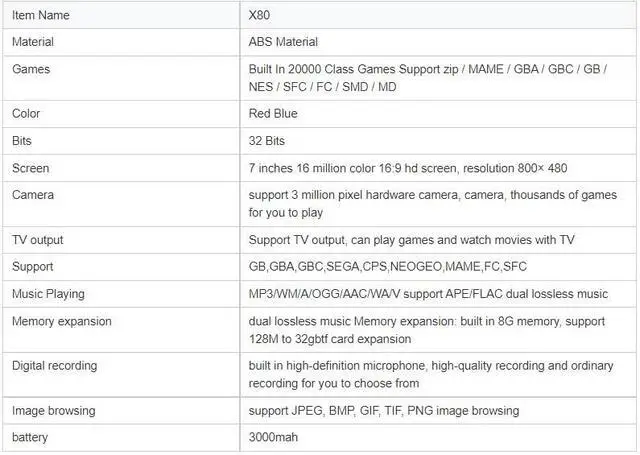This screenshot has width=640, height=455.
Task: Click the "Material" row label
Action: pyautogui.click(x=33, y=42)
